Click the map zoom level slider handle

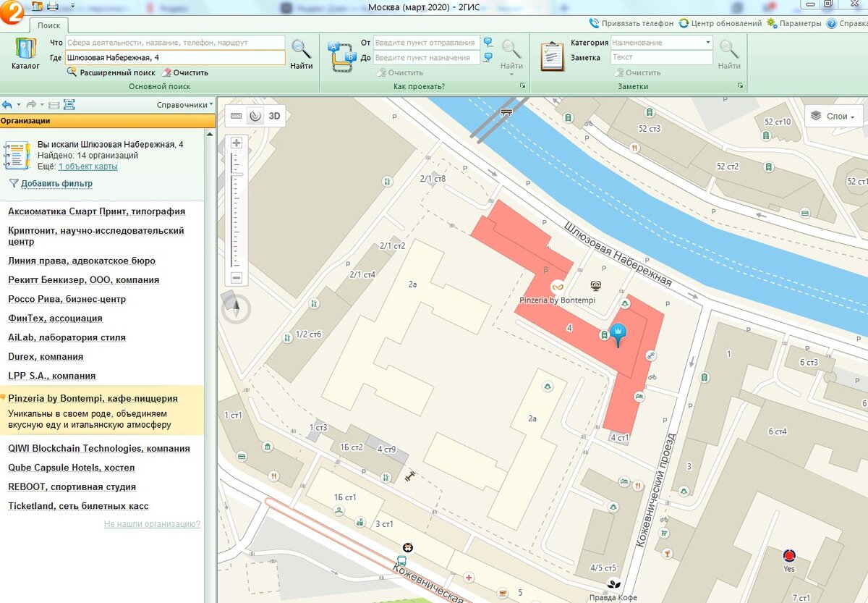pos(237,174)
